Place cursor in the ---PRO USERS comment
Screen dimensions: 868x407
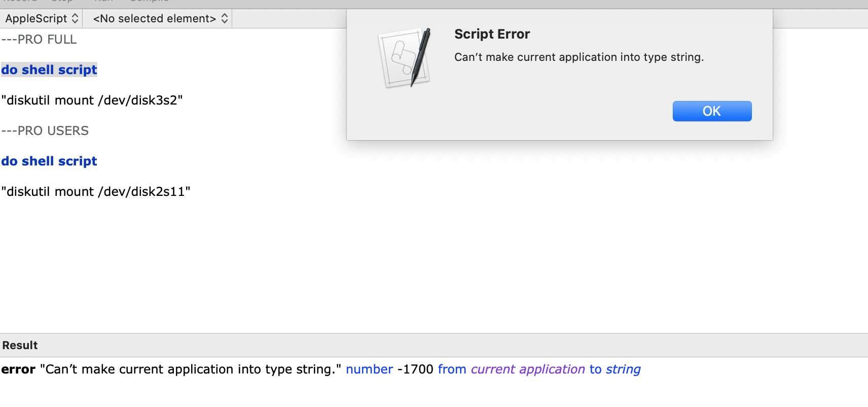[45, 131]
